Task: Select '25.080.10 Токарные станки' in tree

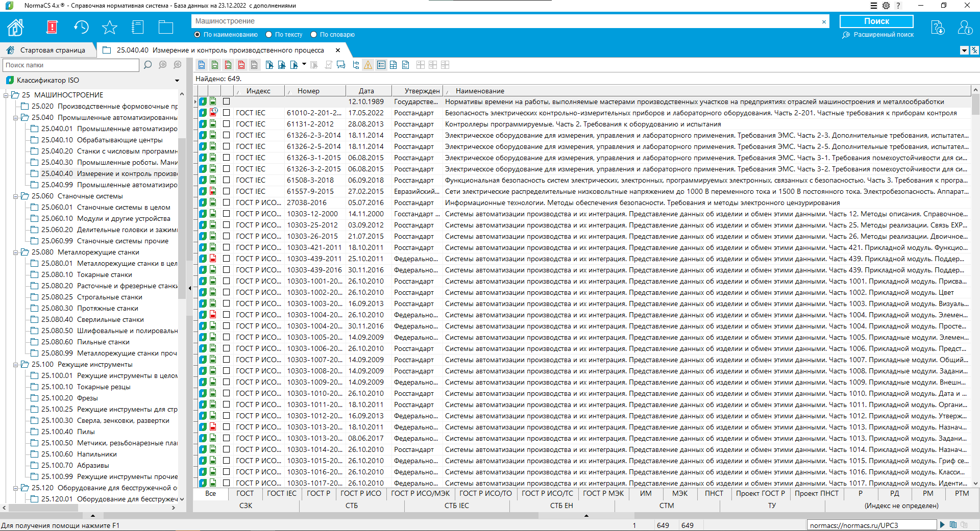Action: (x=104, y=274)
